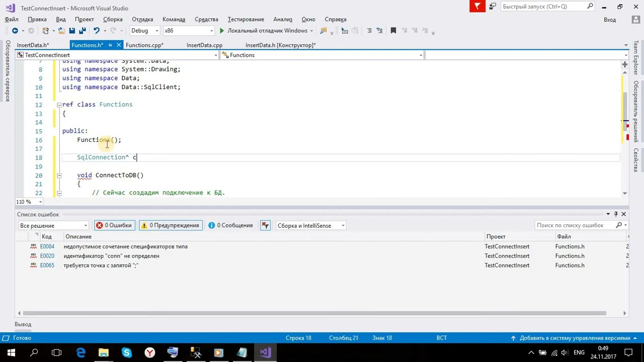Toggle the IntelliSense filter funnel button
The height and width of the screenshot is (362, 644).
(x=265, y=225)
